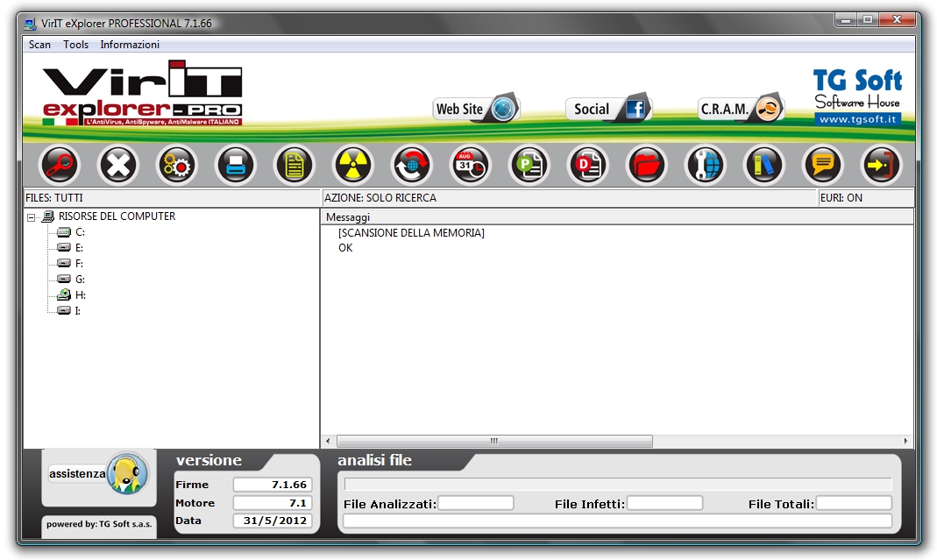Click the yellow chat message icon
The width and height of the screenshot is (937, 560).
click(822, 165)
